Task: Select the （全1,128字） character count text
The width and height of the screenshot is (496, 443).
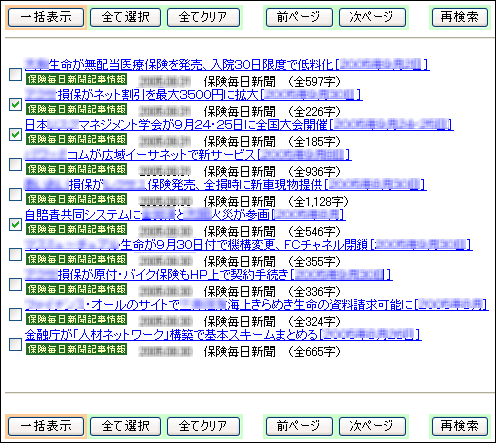Action: [318, 202]
